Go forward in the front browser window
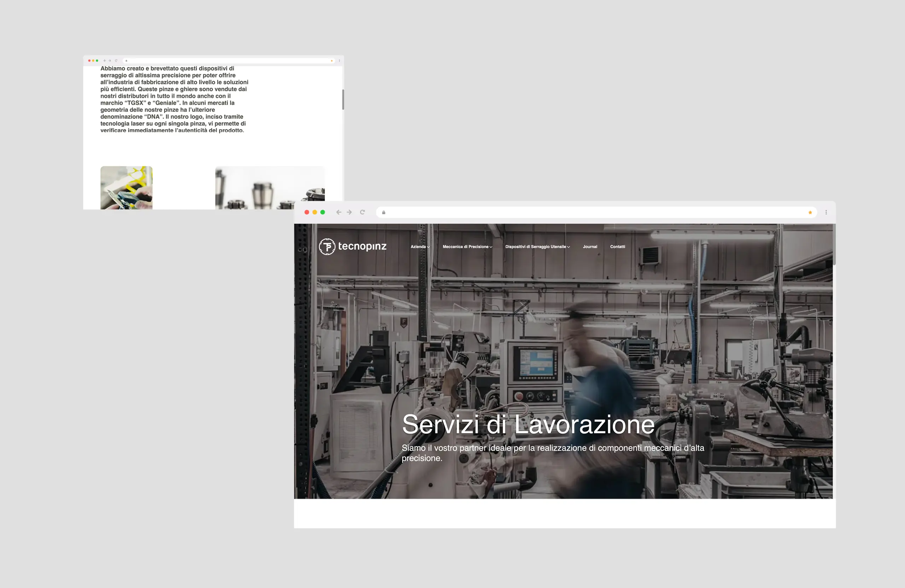 coord(349,212)
